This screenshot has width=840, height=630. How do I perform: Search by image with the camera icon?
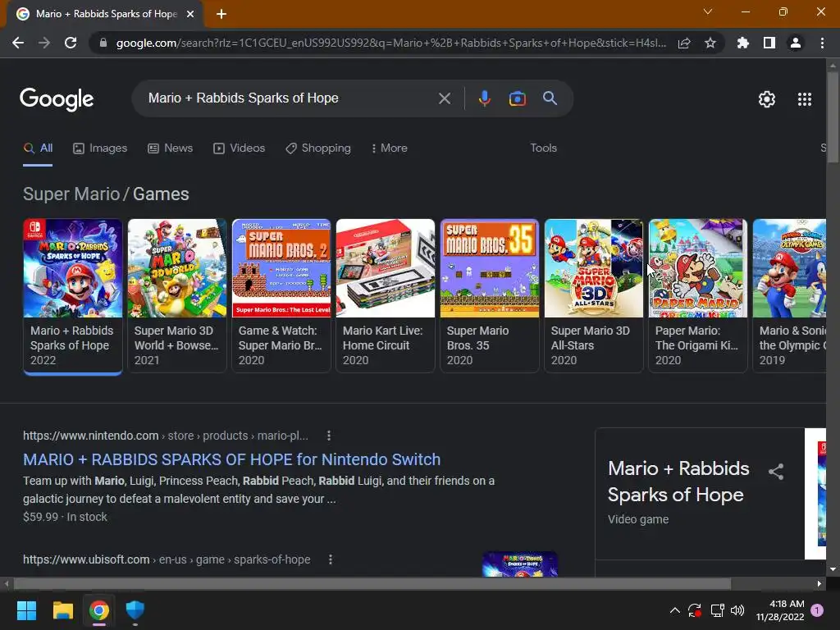517,98
